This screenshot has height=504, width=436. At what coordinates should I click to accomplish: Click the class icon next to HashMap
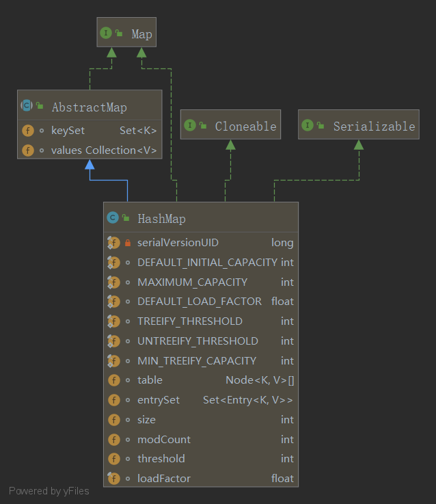pyautogui.click(x=113, y=218)
